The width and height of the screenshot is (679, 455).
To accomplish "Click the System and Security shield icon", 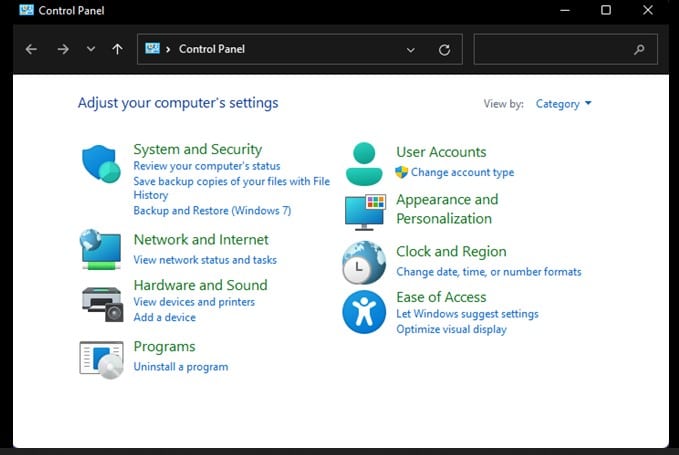I will (101, 164).
